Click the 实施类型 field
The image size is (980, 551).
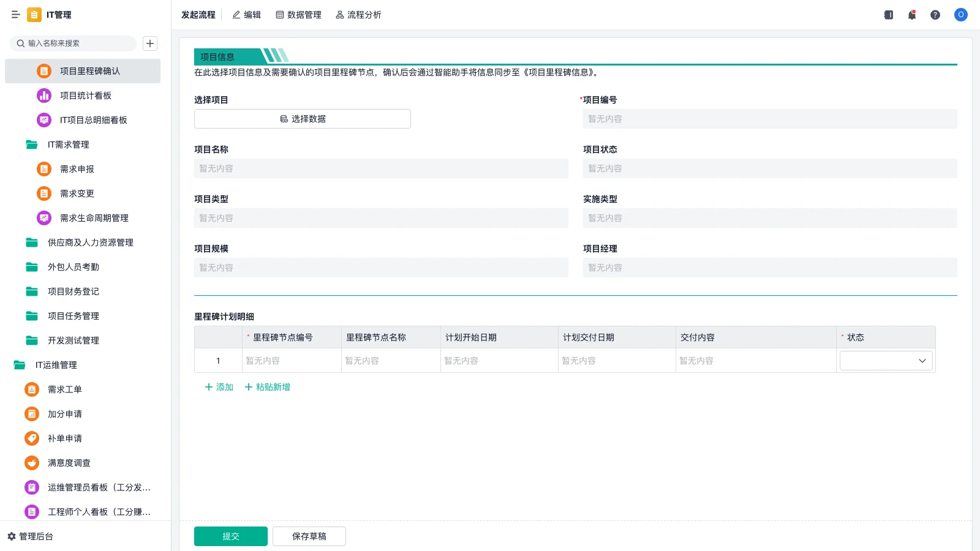point(770,218)
